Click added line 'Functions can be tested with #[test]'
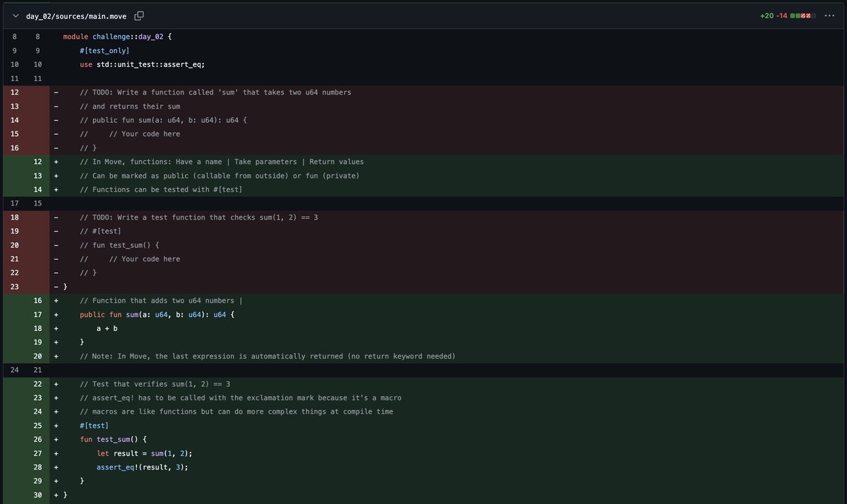This screenshot has width=847, height=504. [x=162, y=189]
